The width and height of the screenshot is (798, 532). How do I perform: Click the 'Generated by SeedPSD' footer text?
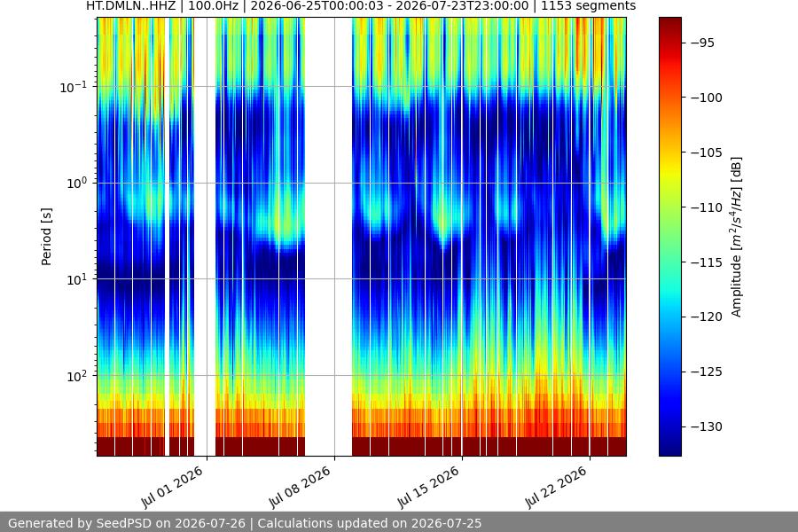click(245, 523)
